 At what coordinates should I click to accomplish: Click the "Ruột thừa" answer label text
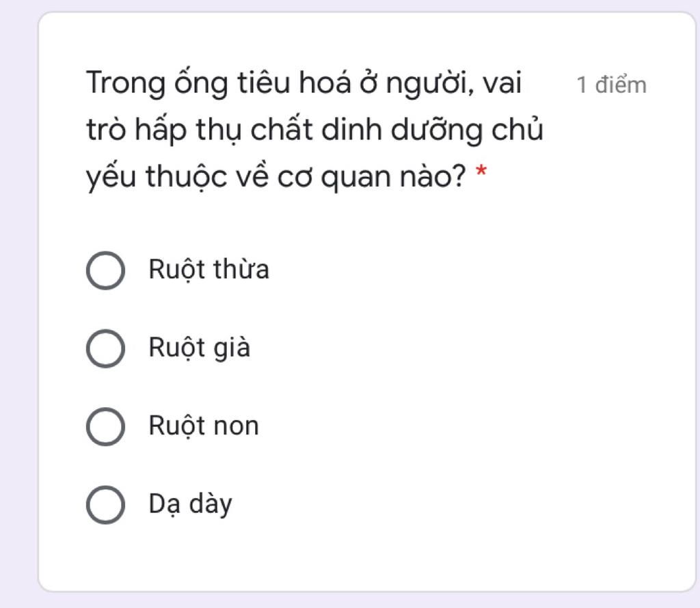pyautogui.click(x=209, y=271)
